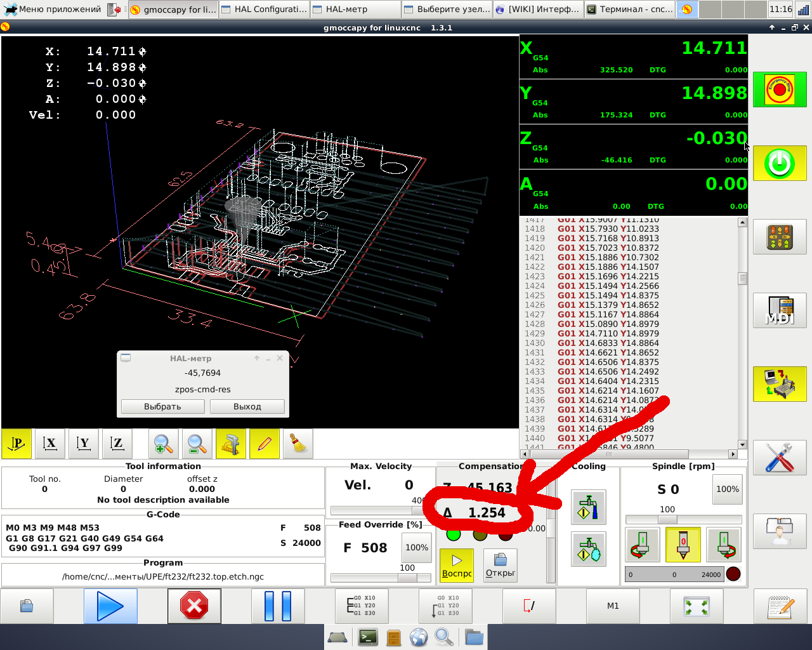Open the terminal from the bottom dock
The height and width of the screenshot is (650, 812).
point(368,637)
